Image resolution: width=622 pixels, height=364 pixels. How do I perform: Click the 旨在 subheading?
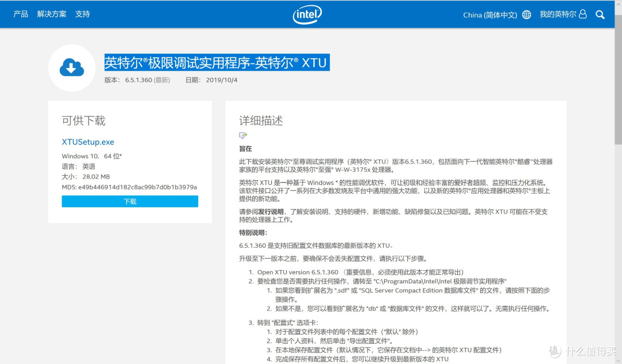[x=245, y=149]
